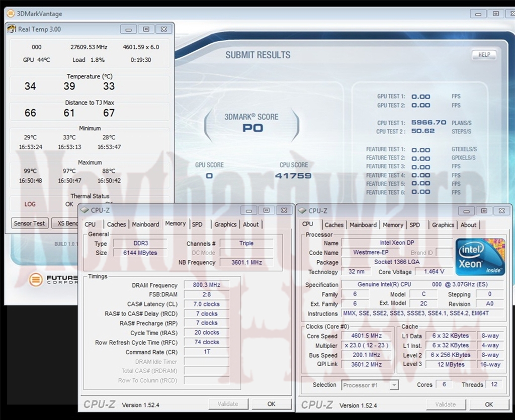Click the Channels # field Triple
This screenshot has height=420, width=515.
pyautogui.click(x=246, y=243)
